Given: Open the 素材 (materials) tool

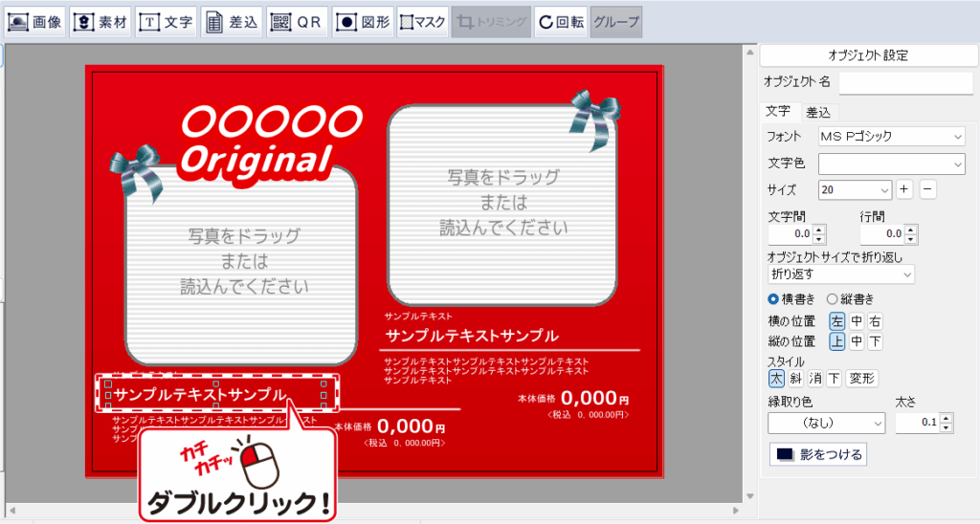Looking at the screenshot, I should [x=100, y=22].
